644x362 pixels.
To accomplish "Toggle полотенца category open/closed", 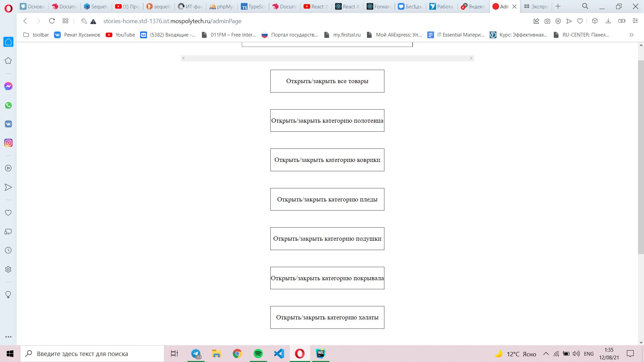I will tap(327, 121).
